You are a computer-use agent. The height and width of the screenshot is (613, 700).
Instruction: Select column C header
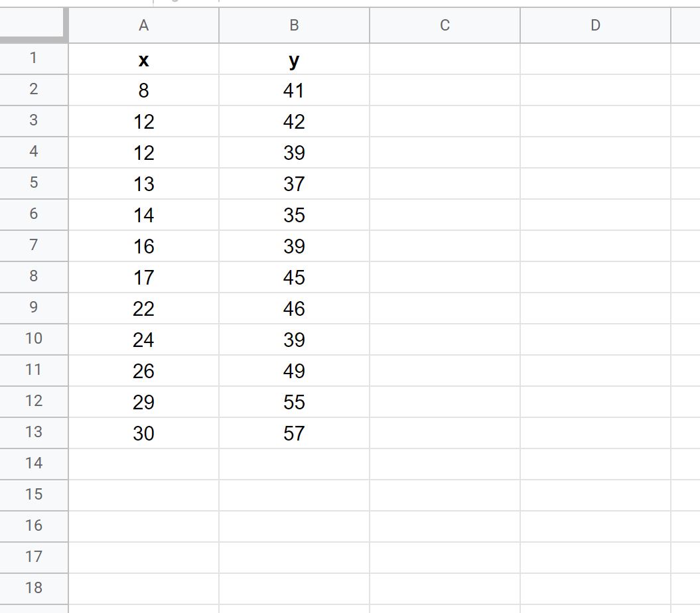[445, 25]
